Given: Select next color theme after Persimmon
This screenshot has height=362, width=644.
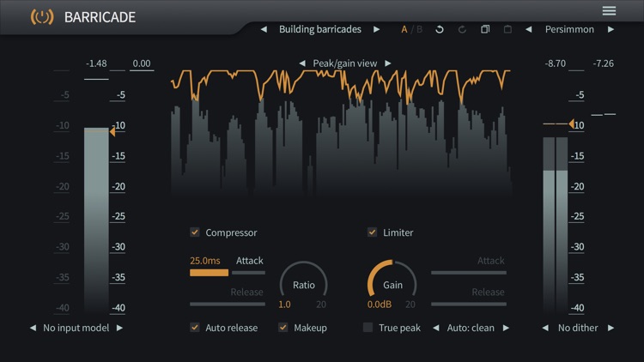Looking at the screenshot, I should tap(611, 29).
